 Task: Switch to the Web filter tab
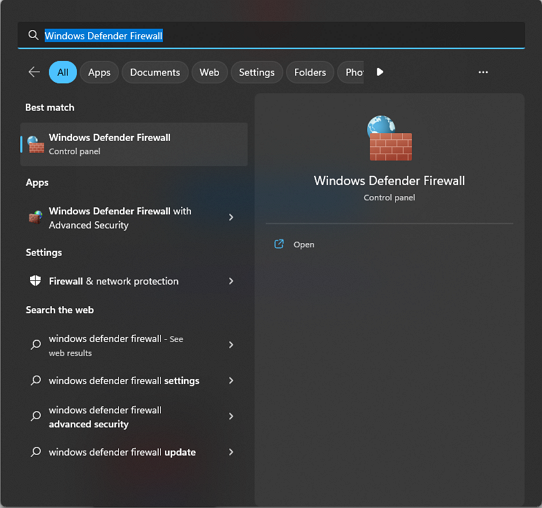point(209,72)
